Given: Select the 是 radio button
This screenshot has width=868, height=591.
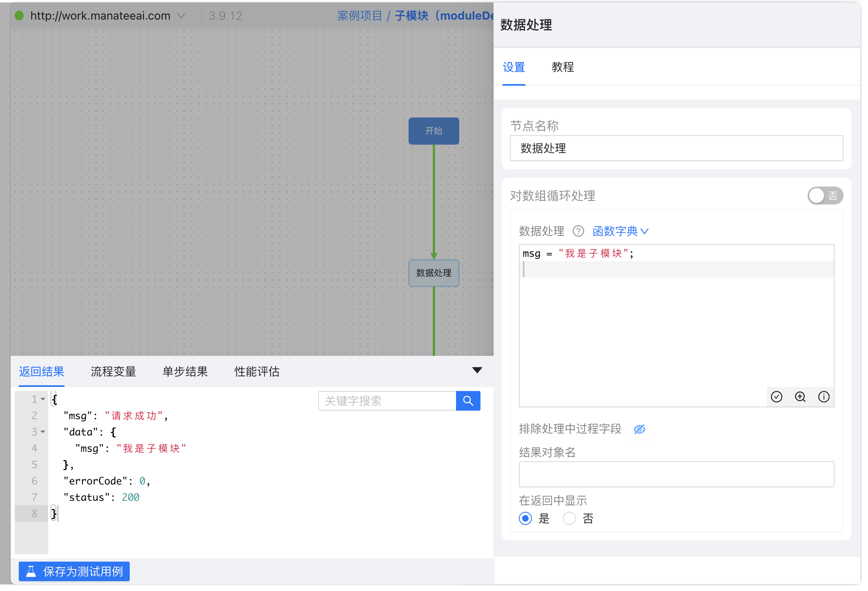Looking at the screenshot, I should click(x=525, y=518).
